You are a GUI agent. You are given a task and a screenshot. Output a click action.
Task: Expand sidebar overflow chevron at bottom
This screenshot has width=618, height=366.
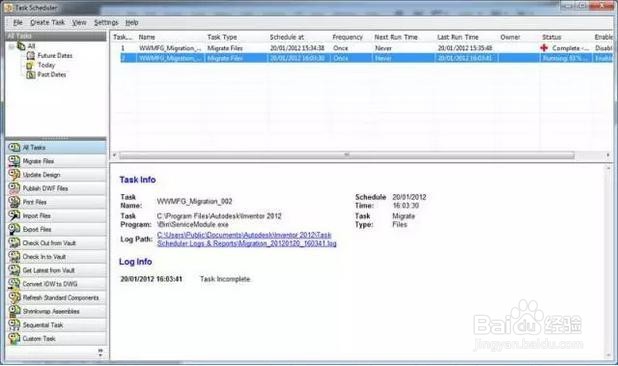click(101, 353)
